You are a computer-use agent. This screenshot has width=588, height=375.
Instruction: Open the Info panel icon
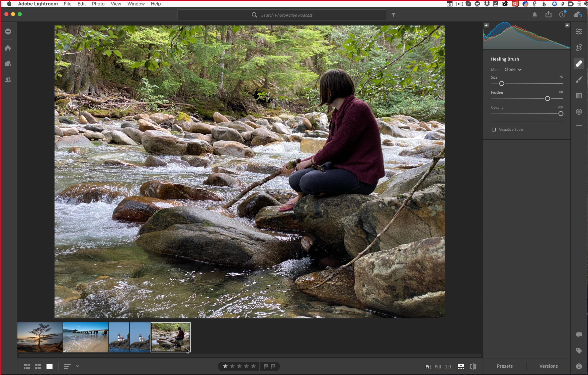click(x=579, y=366)
